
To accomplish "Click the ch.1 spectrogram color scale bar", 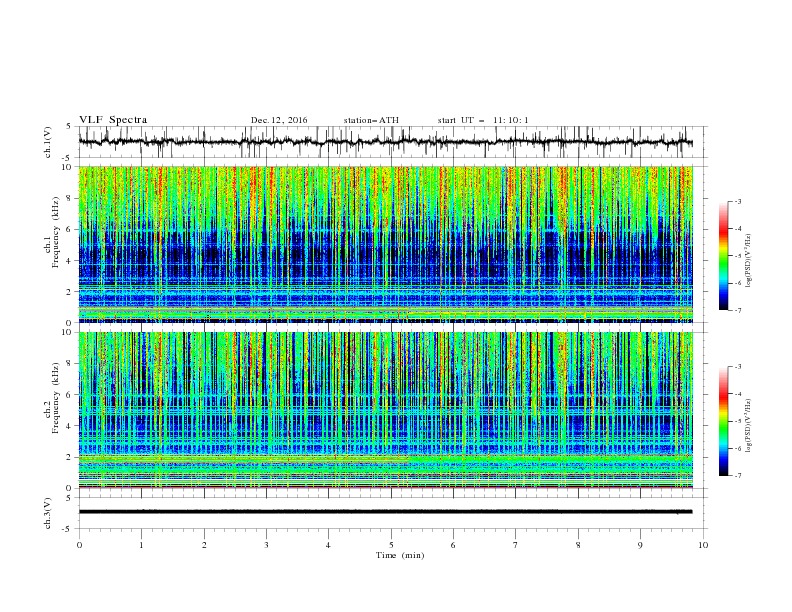I will tap(723, 256).
